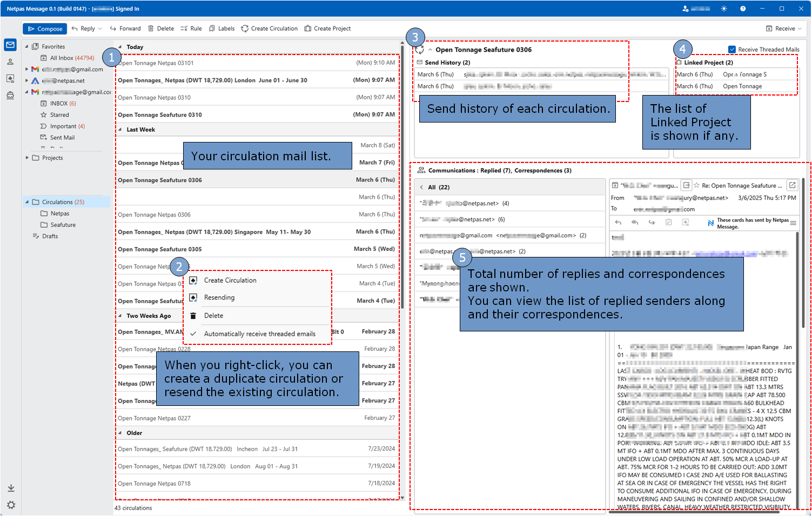This screenshot has height=516, width=812.
Task: Open the vessel icon in left sidebar
Action: point(10,96)
